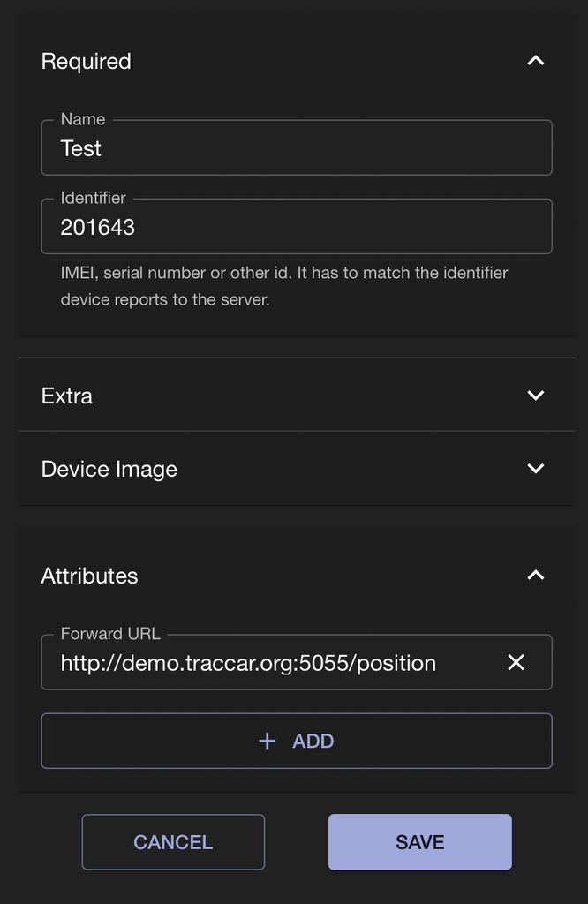Focus the Identifier field with 201643

[x=296, y=228]
